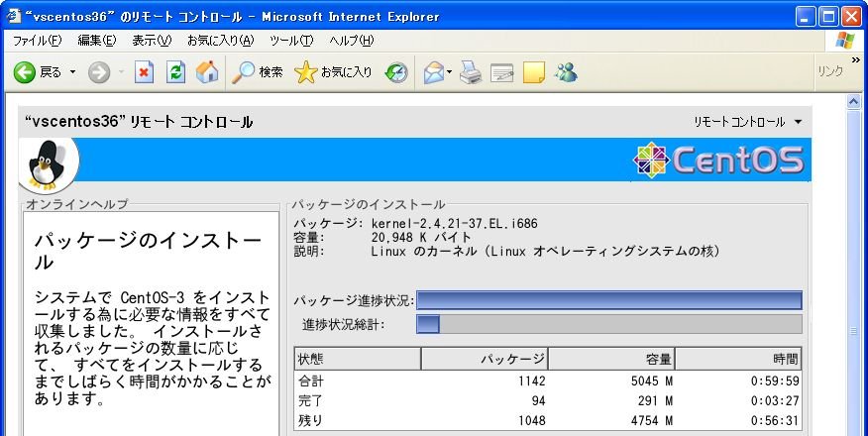Click the Back (戻る) arrow icon

24,72
